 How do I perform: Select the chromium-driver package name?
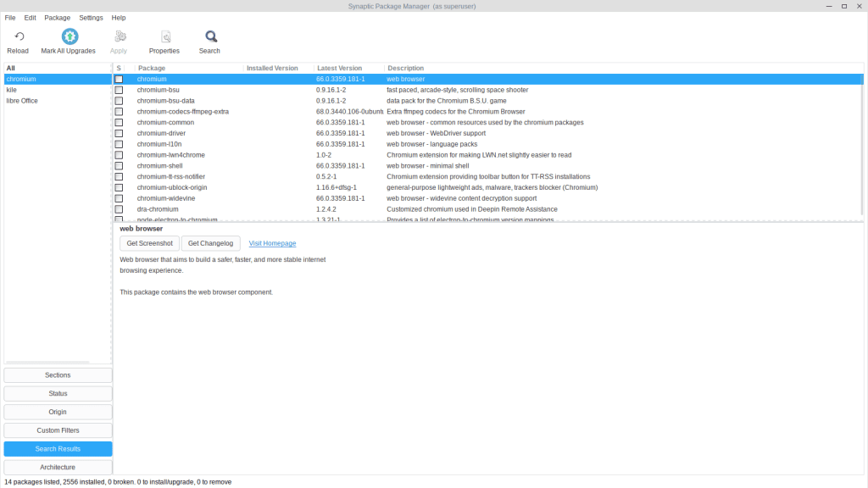(161, 133)
